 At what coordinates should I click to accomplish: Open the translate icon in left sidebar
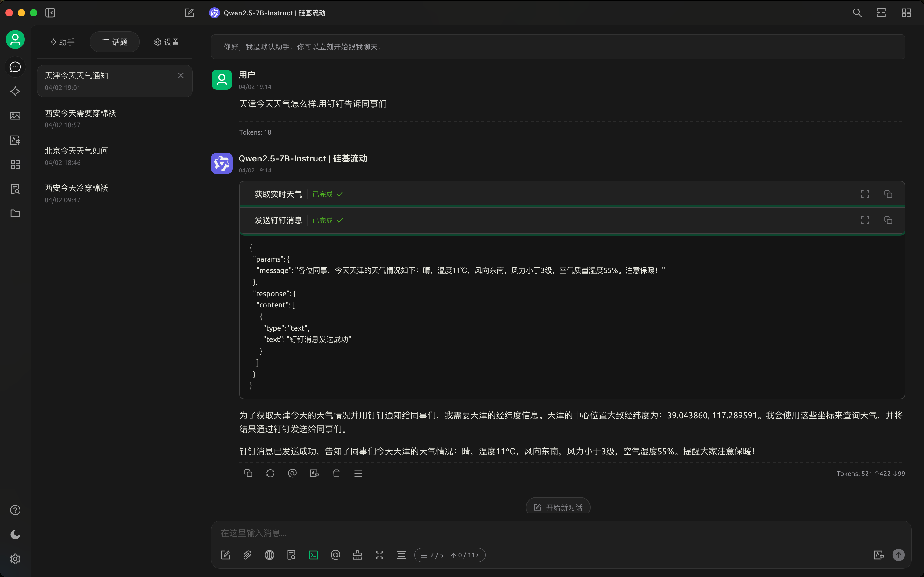pos(15,140)
